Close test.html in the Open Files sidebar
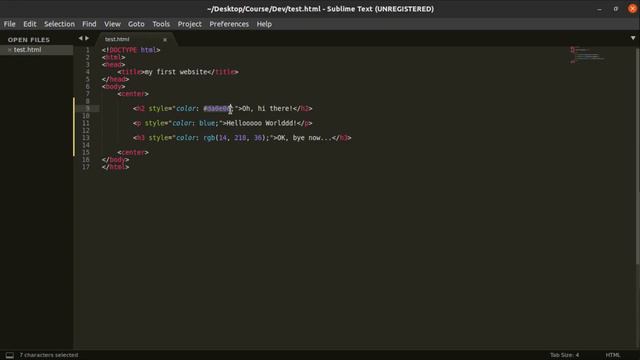 coord(9,50)
